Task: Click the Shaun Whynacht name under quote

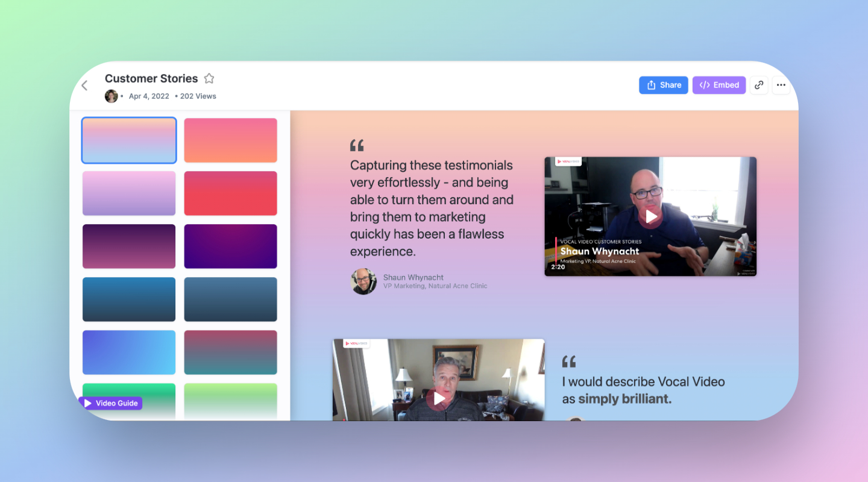Action: (x=414, y=277)
